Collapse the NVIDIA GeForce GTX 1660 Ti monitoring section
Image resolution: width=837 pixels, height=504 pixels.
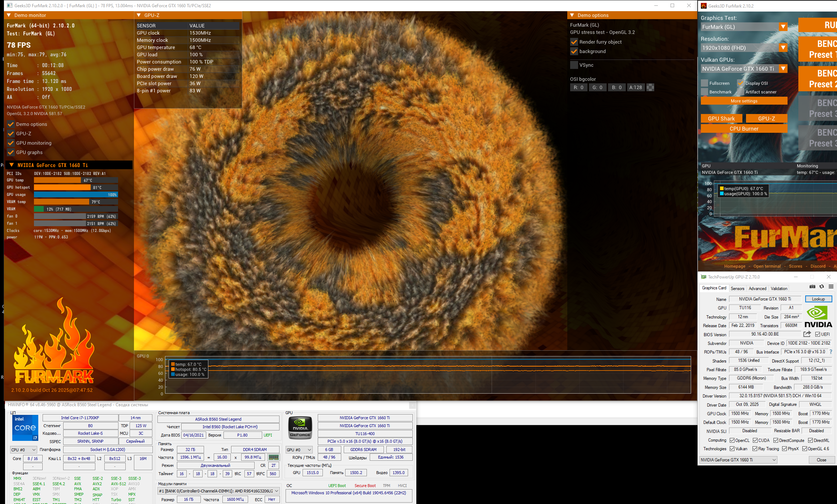coord(12,165)
